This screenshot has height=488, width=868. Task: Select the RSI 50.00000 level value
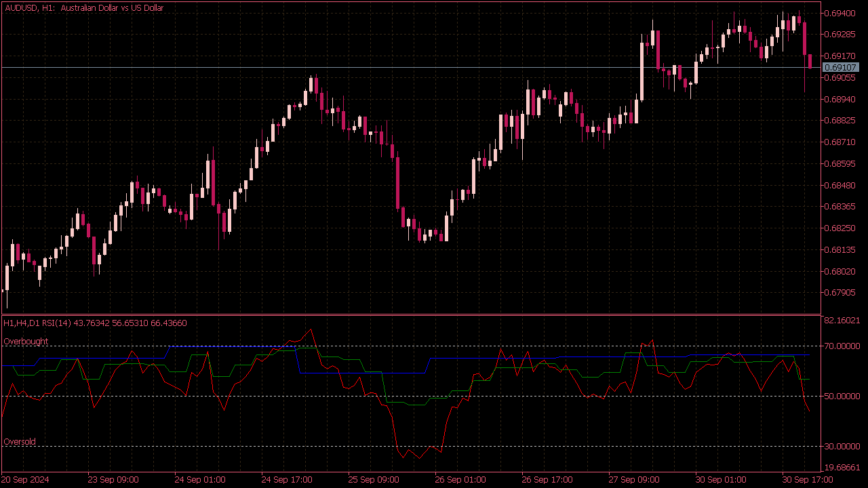842,396
